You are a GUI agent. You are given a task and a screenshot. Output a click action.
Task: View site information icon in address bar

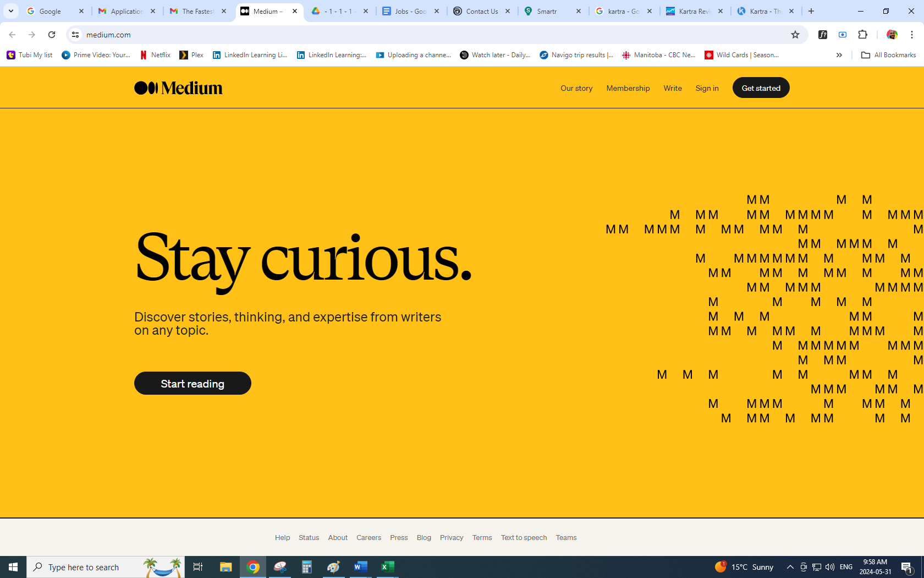pos(75,35)
